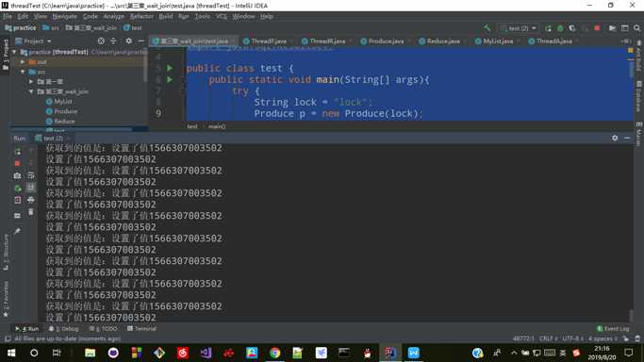Click the run gutter arrow next to main method
The image size is (644, 362).
click(x=170, y=79)
